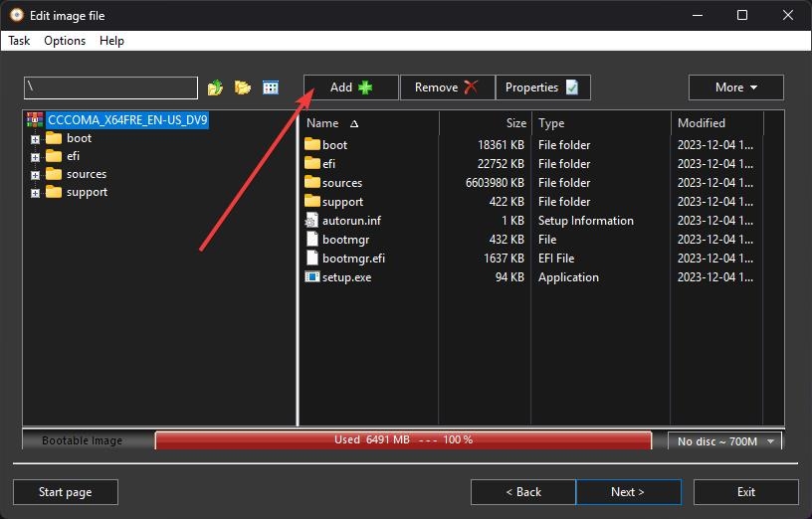Open the Help menu
812x519 pixels.
pyautogui.click(x=111, y=41)
